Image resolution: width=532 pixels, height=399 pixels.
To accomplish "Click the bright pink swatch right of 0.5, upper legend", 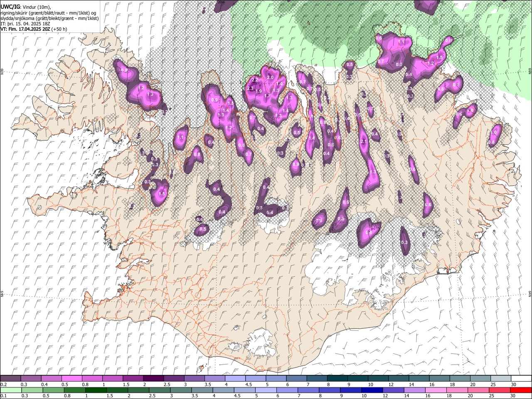I will click(x=72, y=378).
